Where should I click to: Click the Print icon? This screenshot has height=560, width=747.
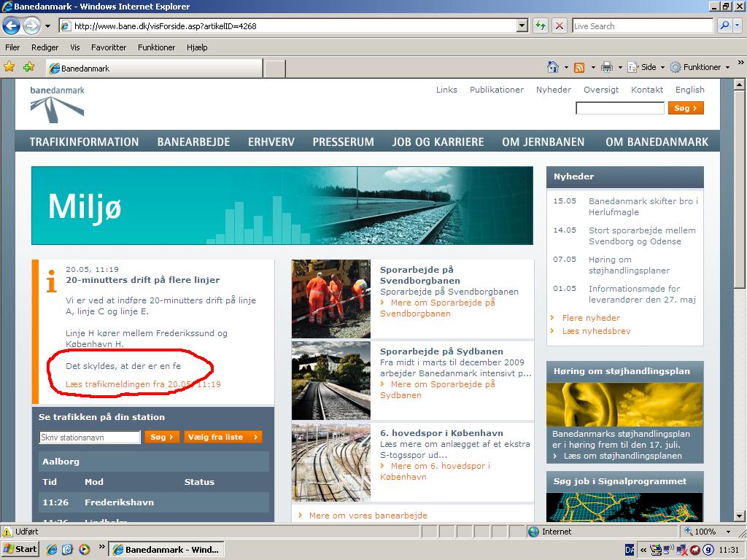tap(606, 67)
